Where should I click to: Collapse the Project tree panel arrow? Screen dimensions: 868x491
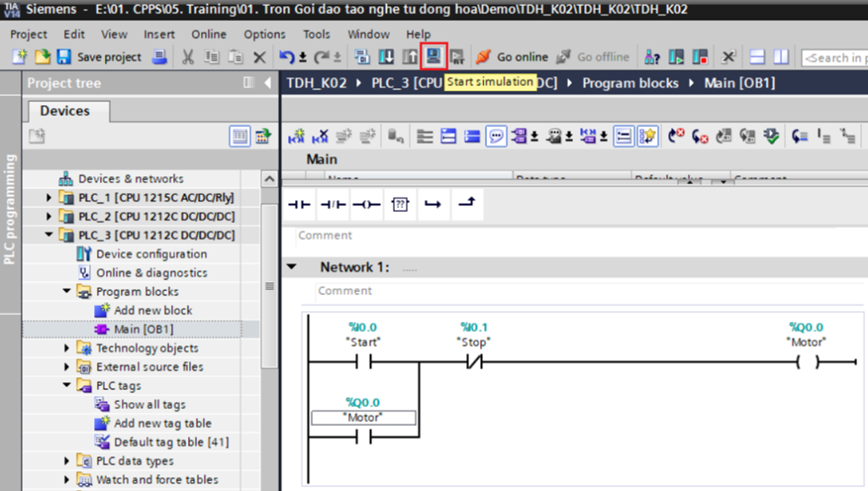click(267, 83)
